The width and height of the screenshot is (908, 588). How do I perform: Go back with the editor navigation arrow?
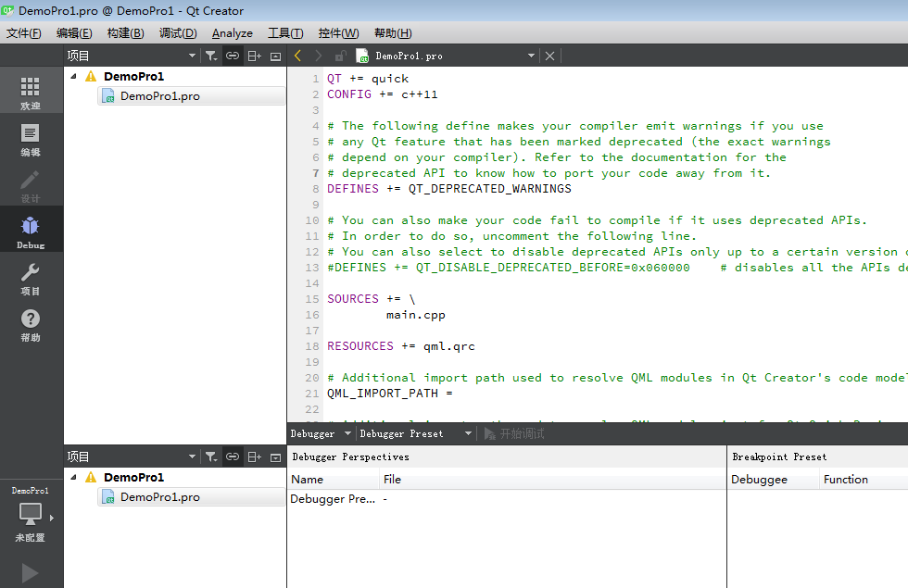point(297,56)
